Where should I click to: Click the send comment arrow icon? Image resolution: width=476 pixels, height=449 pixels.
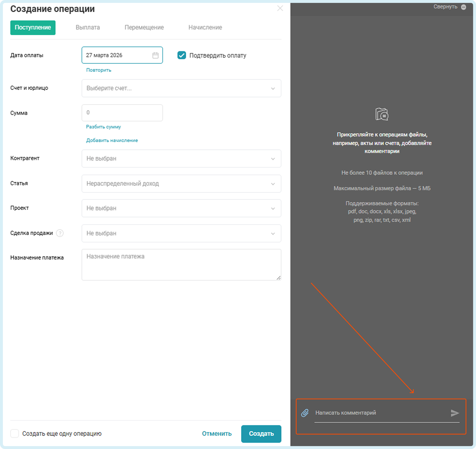(454, 413)
